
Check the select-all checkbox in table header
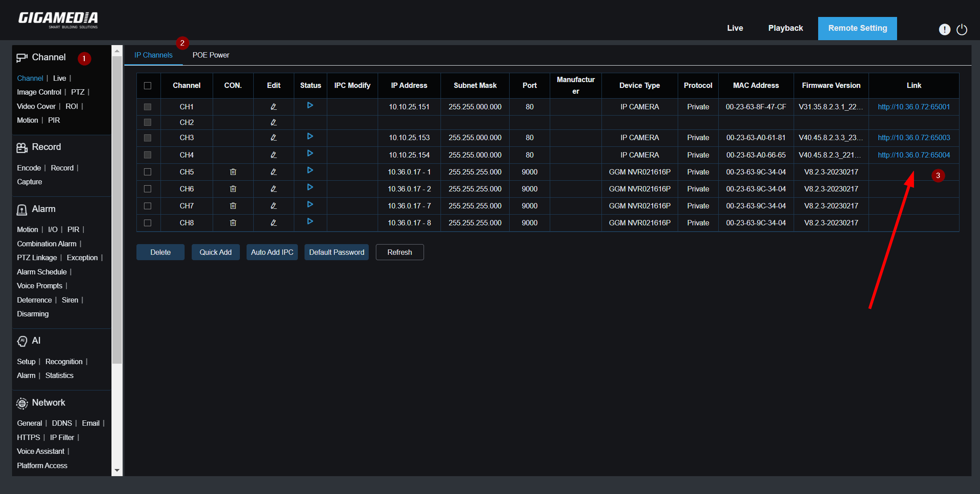(148, 86)
